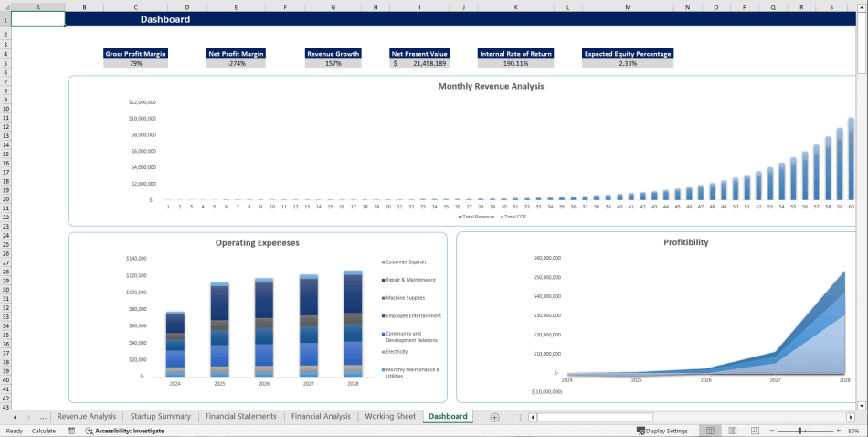Click the add new sheet plus icon
This screenshot has height=437, width=868.
tap(494, 417)
